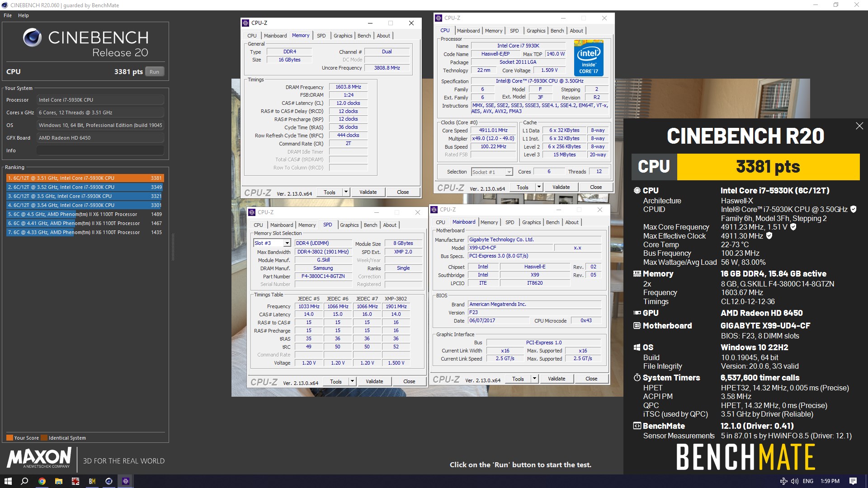
Task: Click BenchMate version icon in panel
Action: pos(637,426)
